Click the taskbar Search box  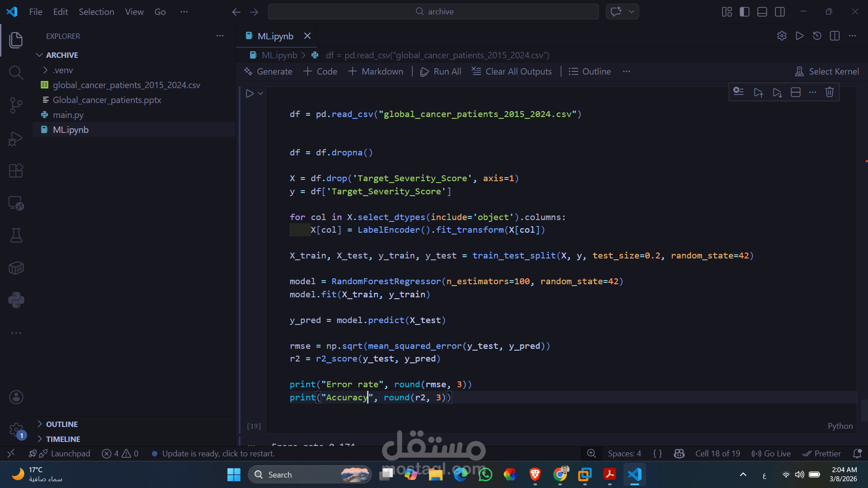tap(310, 474)
